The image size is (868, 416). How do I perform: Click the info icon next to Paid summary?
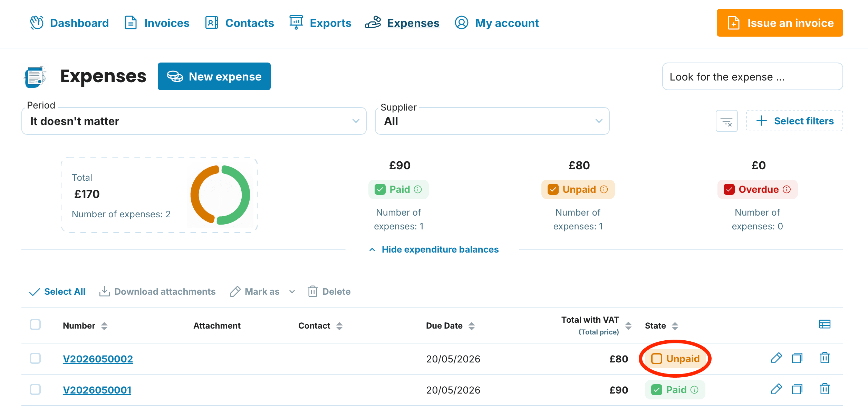pyautogui.click(x=418, y=189)
